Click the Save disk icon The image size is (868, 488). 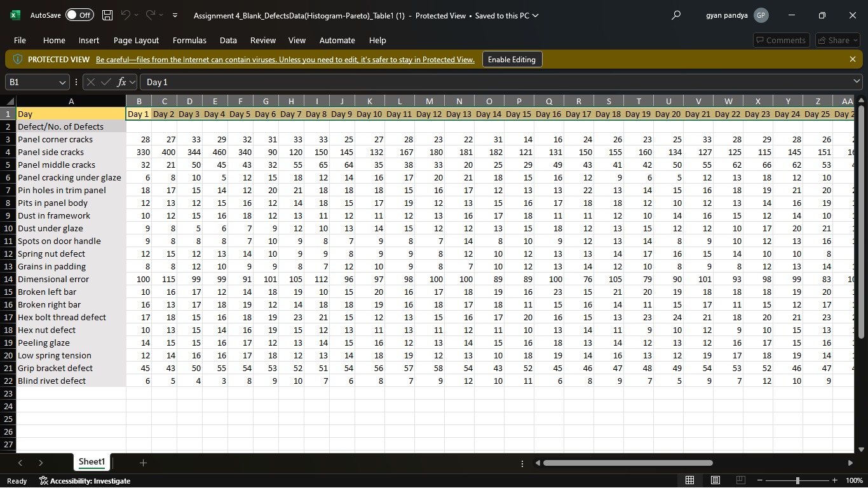coord(107,15)
